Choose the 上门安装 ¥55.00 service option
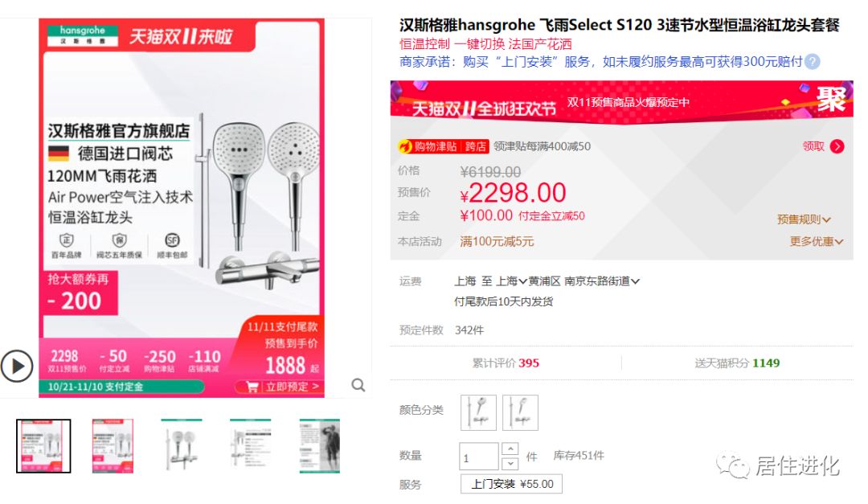The image size is (868, 504). [x=511, y=484]
